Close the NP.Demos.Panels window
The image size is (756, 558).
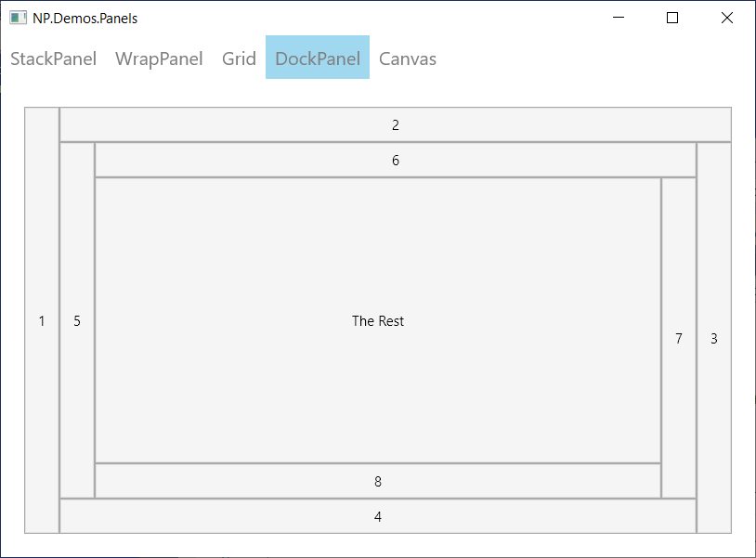click(727, 18)
